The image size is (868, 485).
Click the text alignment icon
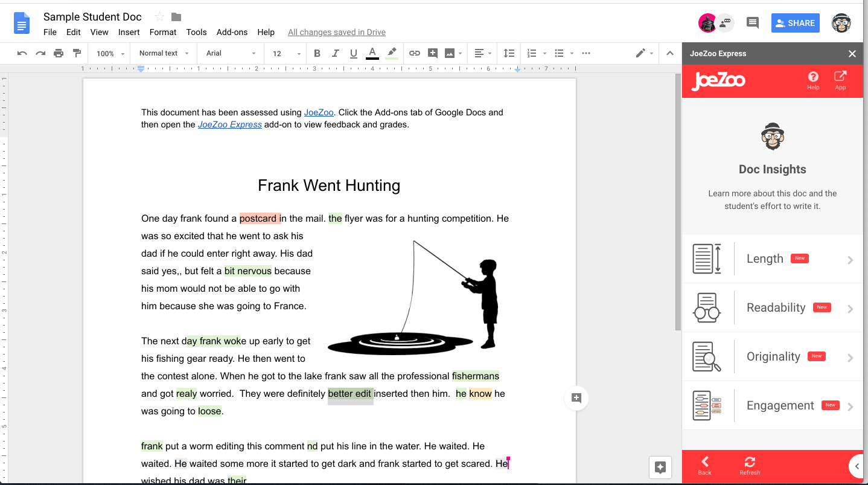pos(479,53)
